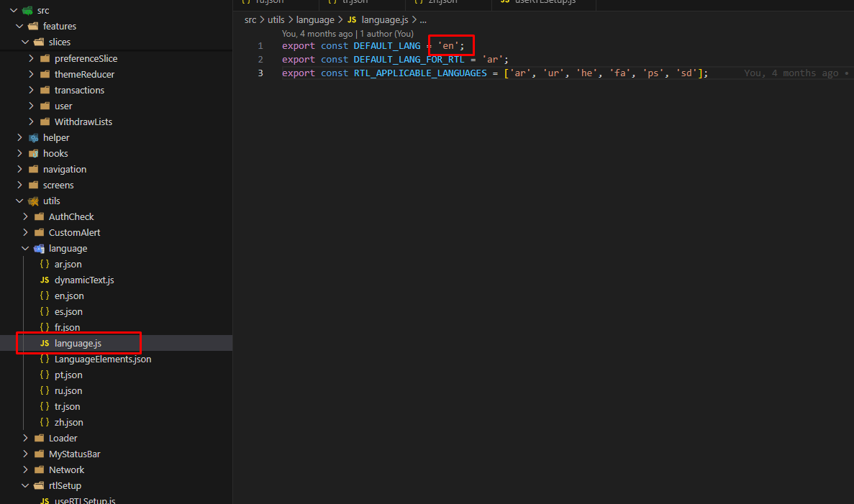Click the utils folder icon

(33, 201)
